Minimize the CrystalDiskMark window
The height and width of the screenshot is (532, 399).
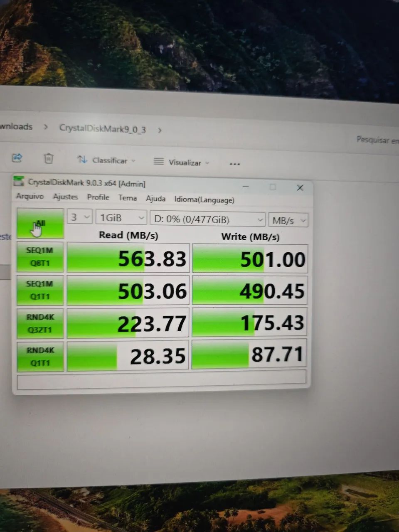point(246,187)
